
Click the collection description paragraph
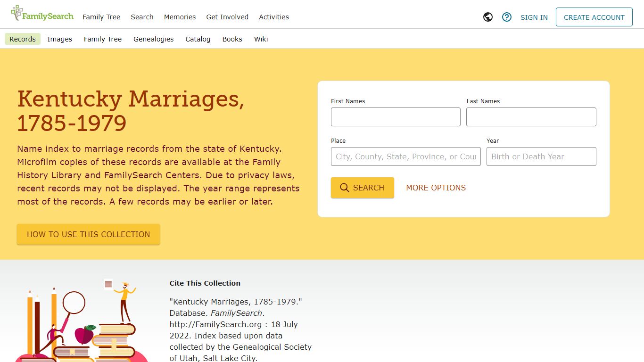click(158, 175)
